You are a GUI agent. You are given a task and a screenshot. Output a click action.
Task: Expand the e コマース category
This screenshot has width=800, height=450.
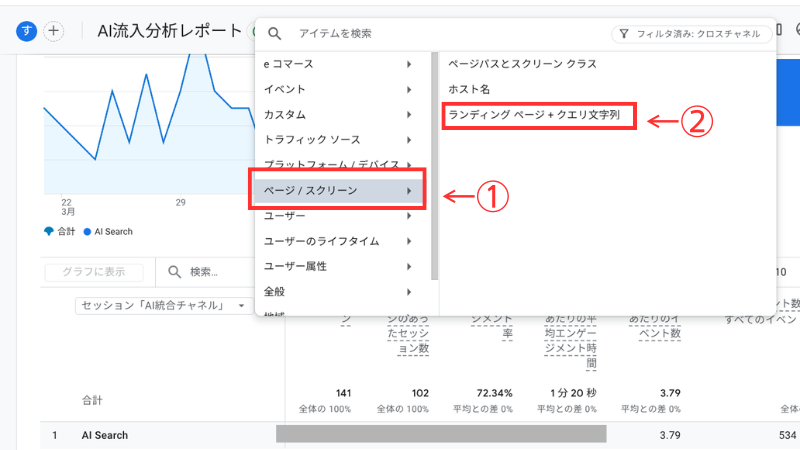pos(340,64)
